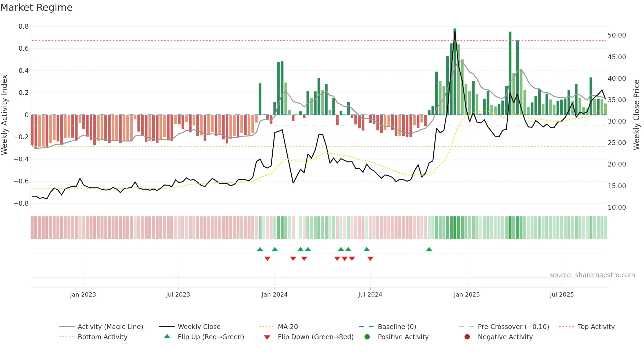Click the first red flip-down marker before Jan 2024

267,258
